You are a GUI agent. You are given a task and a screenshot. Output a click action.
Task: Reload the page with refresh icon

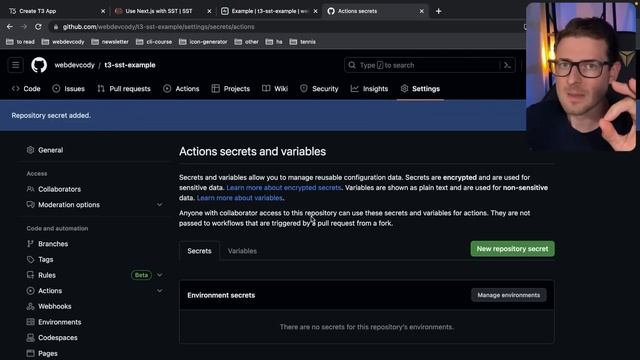tap(38, 27)
